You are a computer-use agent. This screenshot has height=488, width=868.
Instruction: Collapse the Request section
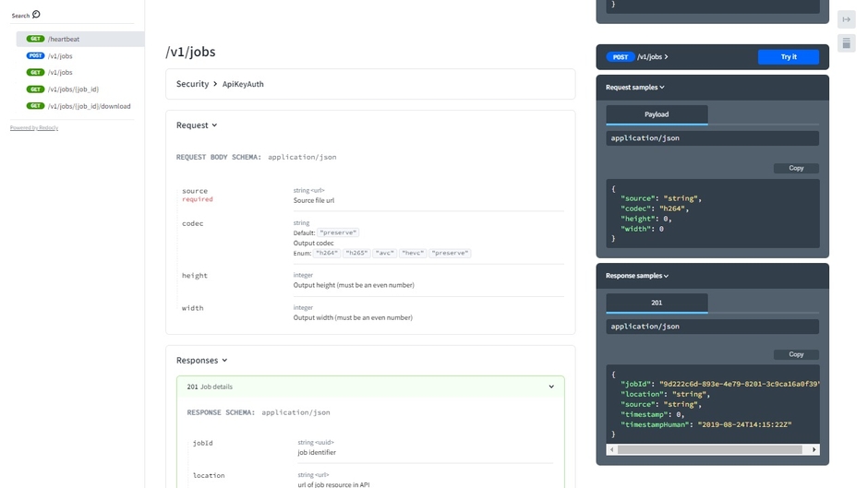[197, 125]
